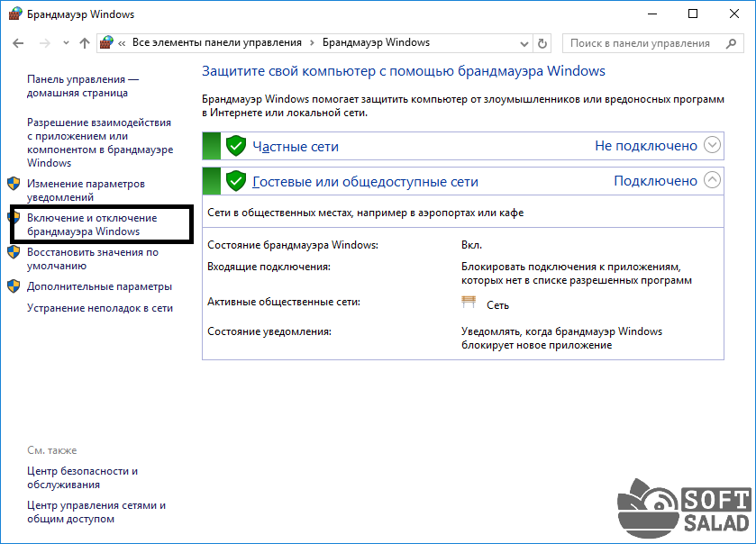Image resolution: width=756 pixels, height=544 pixels.
Task: Click the 'Подключено' status text
Action: [x=655, y=181]
